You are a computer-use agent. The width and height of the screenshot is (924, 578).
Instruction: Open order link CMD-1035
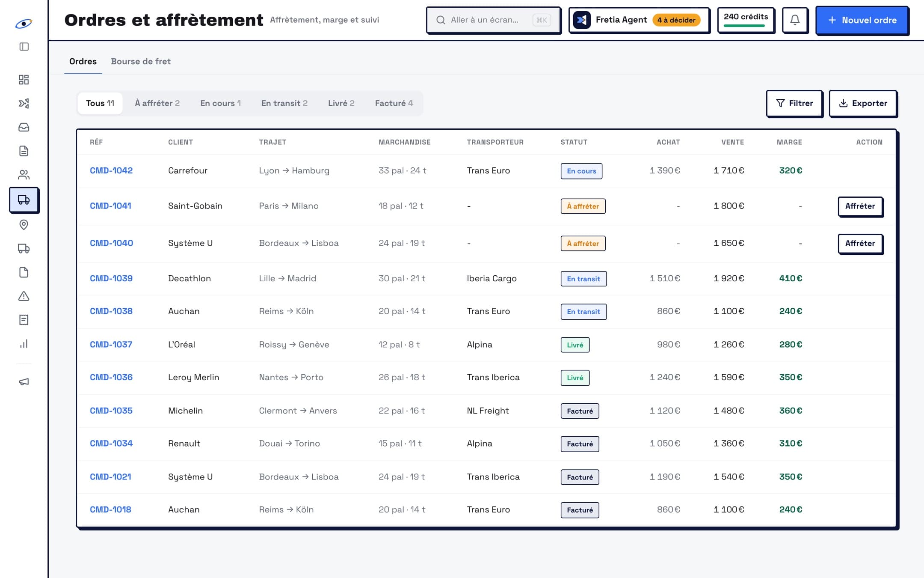tap(111, 411)
